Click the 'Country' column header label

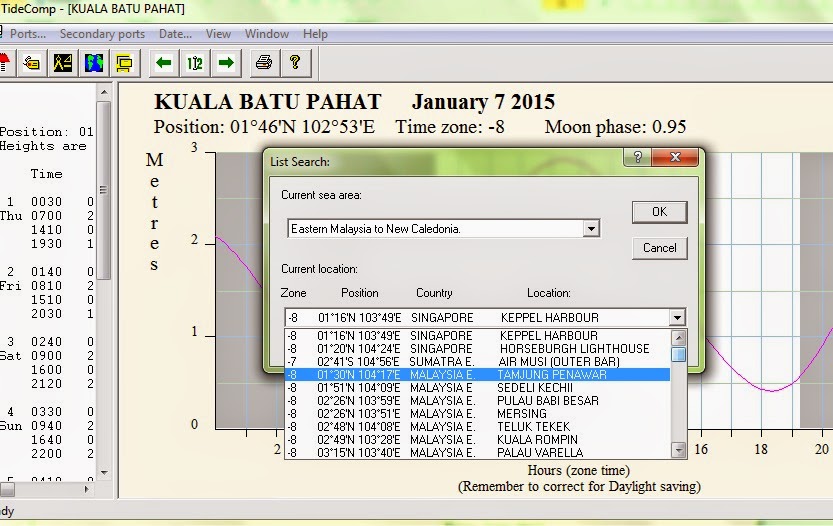[434, 293]
